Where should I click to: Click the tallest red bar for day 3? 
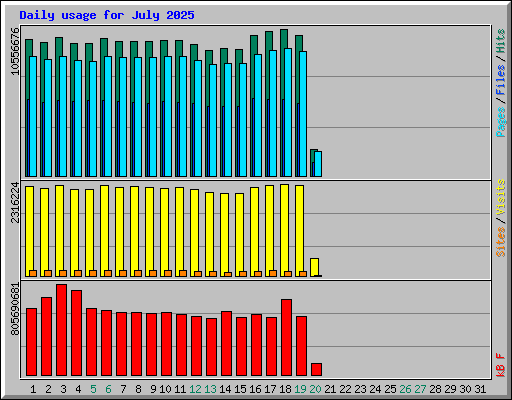click(61, 330)
